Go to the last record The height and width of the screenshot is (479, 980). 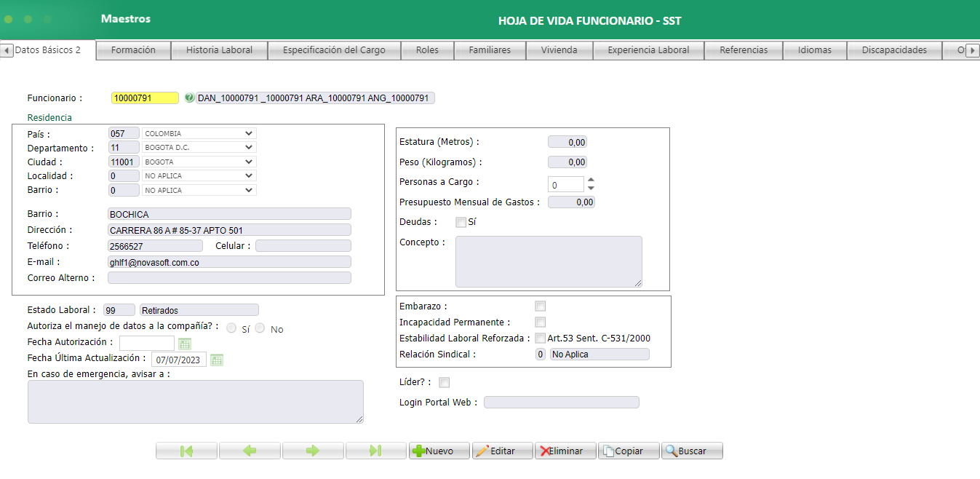[x=376, y=451]
